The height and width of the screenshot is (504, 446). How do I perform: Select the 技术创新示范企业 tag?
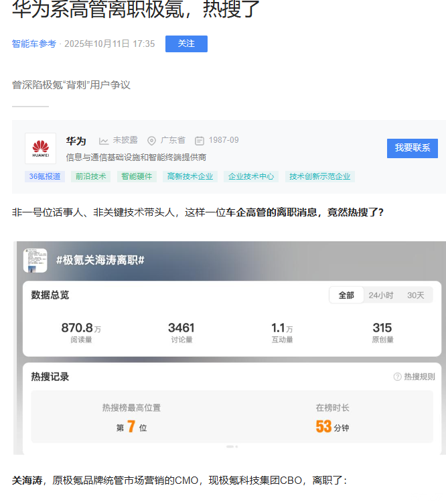[x=320, y=176]
